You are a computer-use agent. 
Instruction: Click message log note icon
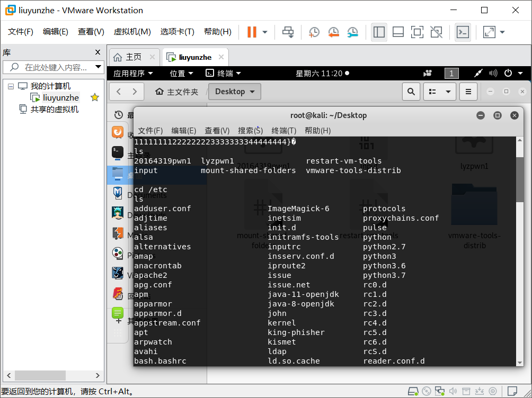tap(512, 391)
